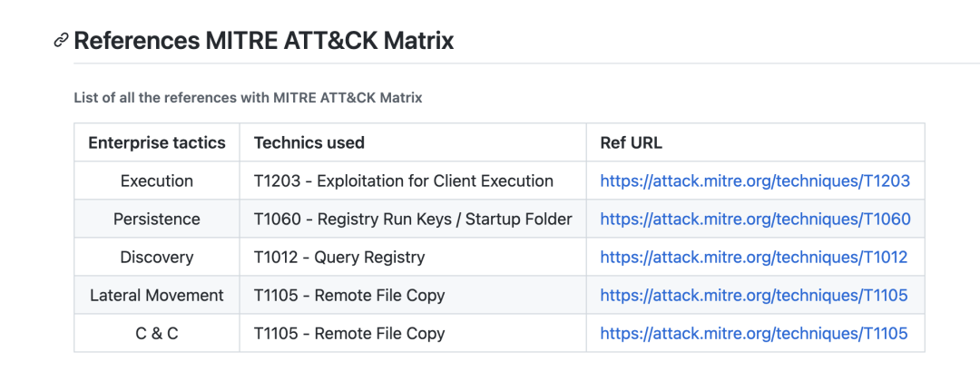Select the "Persistence" tactic cell
The height and width of the screenshot is (371, 980).
157,220
